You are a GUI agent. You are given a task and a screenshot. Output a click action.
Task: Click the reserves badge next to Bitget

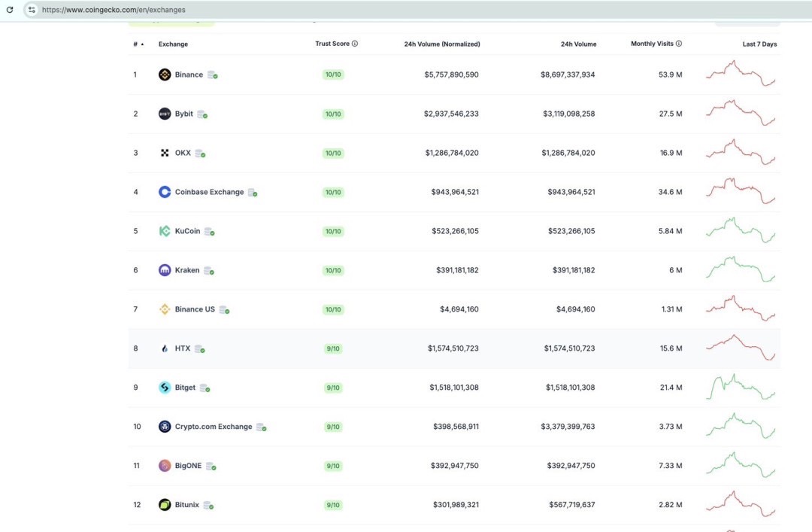(205, 388)
